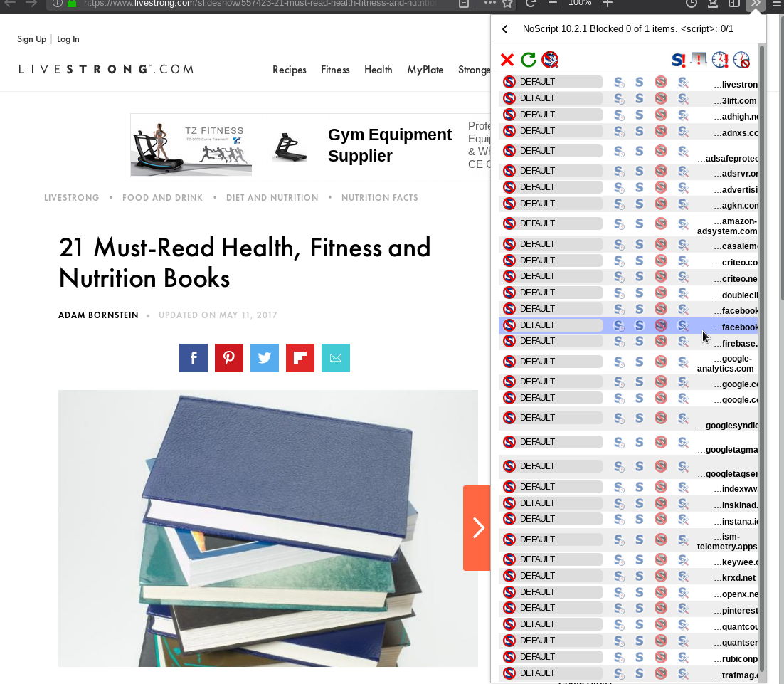Screen dimensions: 784x684
Task: Collapse the NoScript panel using the back chevron
Action: coord(505,29)
